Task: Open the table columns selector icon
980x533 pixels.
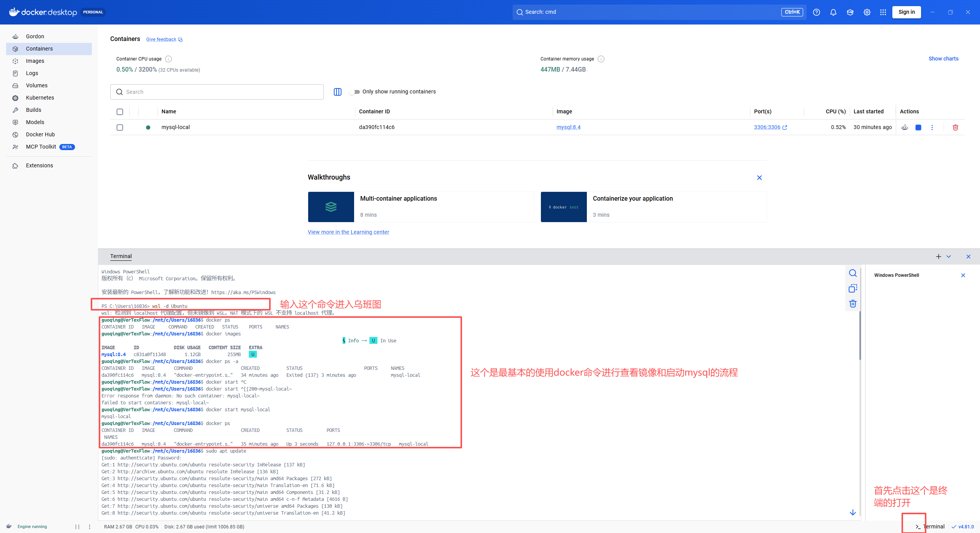Action: [x=338, y=92]
